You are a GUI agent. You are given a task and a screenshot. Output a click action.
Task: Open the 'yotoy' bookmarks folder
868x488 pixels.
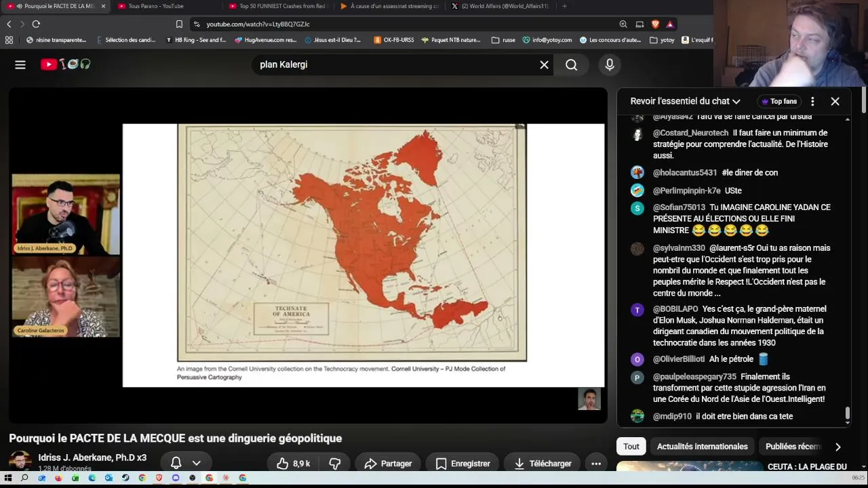[662, 40]
